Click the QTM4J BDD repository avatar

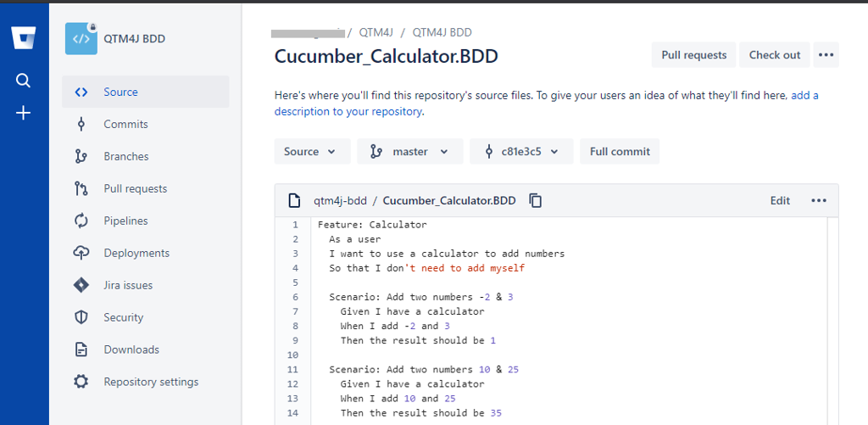tap(81, 39)
